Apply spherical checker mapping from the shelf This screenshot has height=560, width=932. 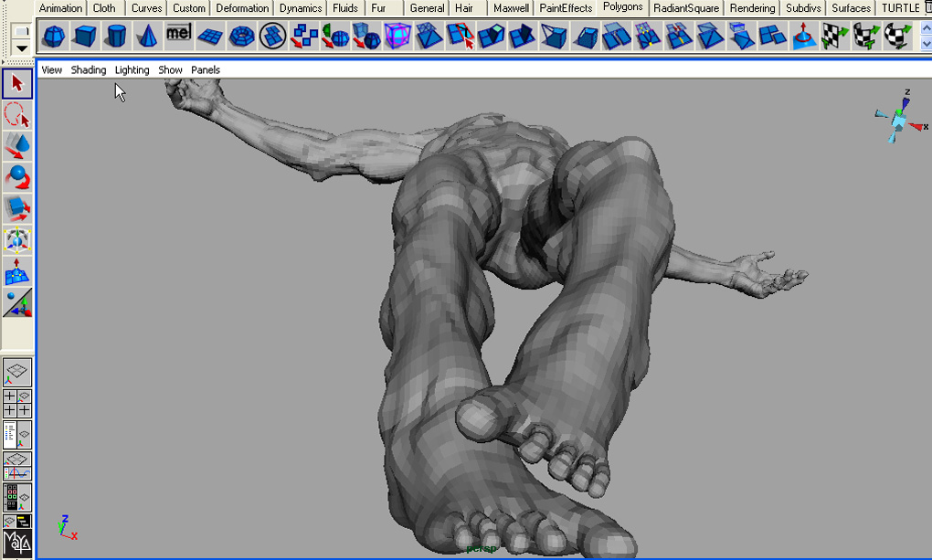897,36
